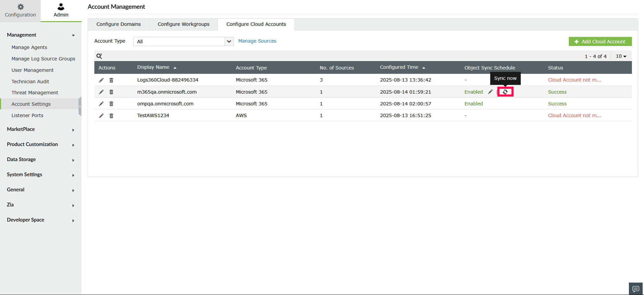Image resolution: width=644 pixels, height=295 pixels.
Task: Edit the ompqa.onmicrosoft.com account
Action: (x=101, y=104)
